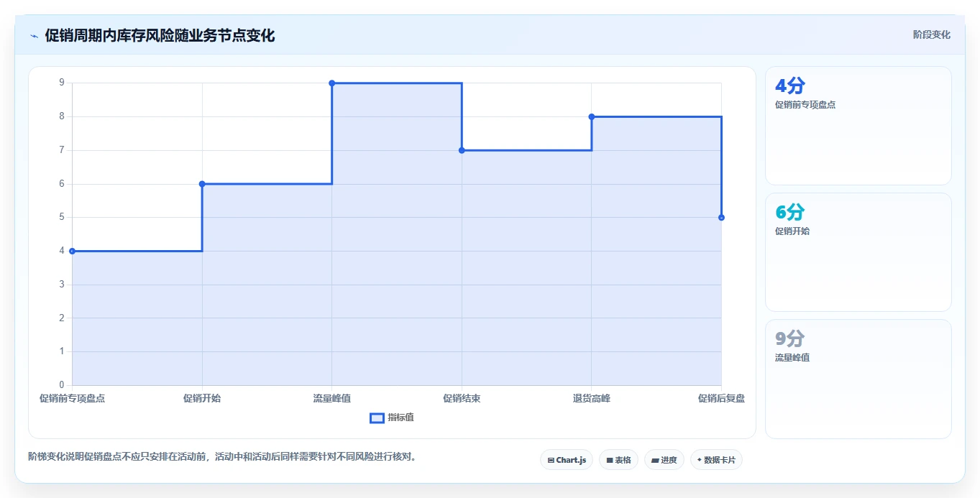This screenshot has width=980, height=498.
Task: Toggle the 指标值 legend swatch
Action: 377,418
